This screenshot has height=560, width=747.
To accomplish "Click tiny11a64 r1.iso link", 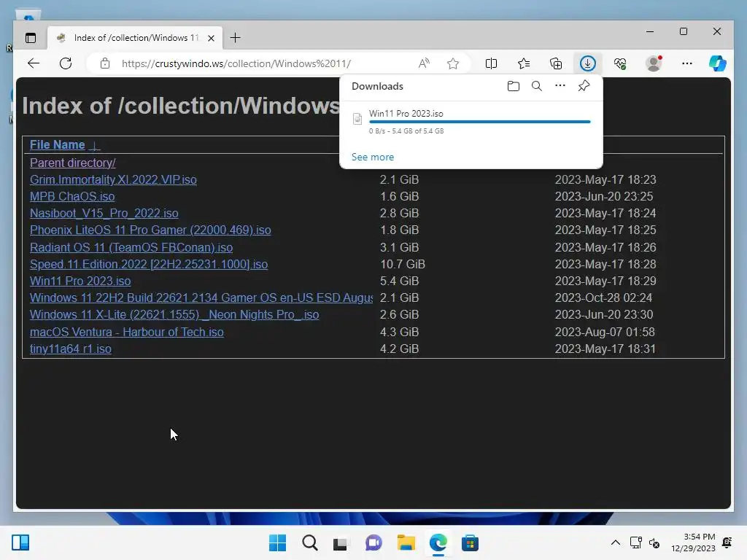I will pyautogui.click(x=71, y=349).
